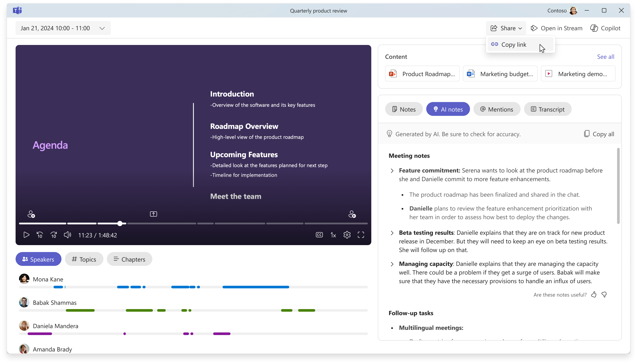This screenshot has height=364, width=637.
Task: Click Daniela Mandera's avatar
Action: [24, 326]
